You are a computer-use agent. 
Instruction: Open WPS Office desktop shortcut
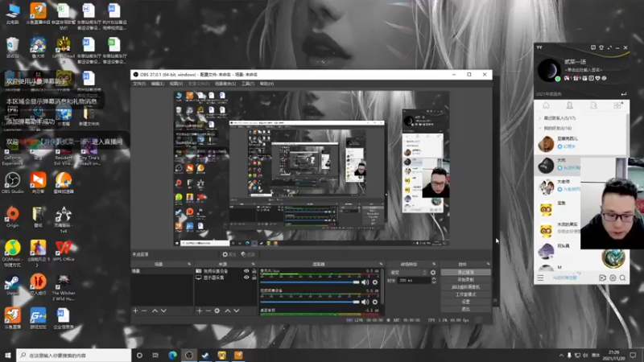point(64,251)
